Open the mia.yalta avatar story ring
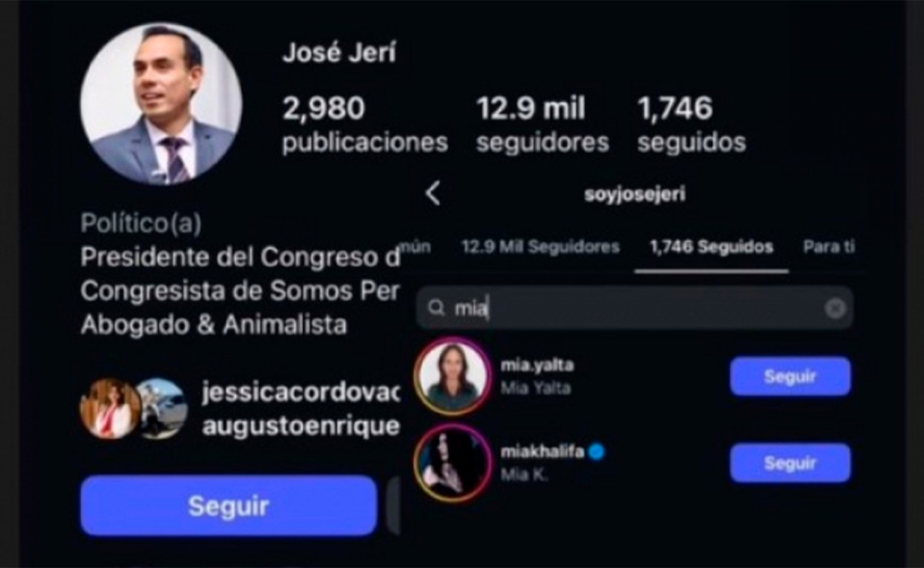The height and width of the screenshot is (568, 924). (x=452, y=377)
